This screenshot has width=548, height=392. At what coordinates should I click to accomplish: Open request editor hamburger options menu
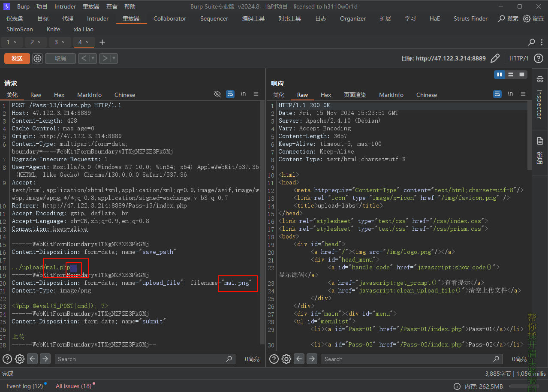tap(256, 94)
